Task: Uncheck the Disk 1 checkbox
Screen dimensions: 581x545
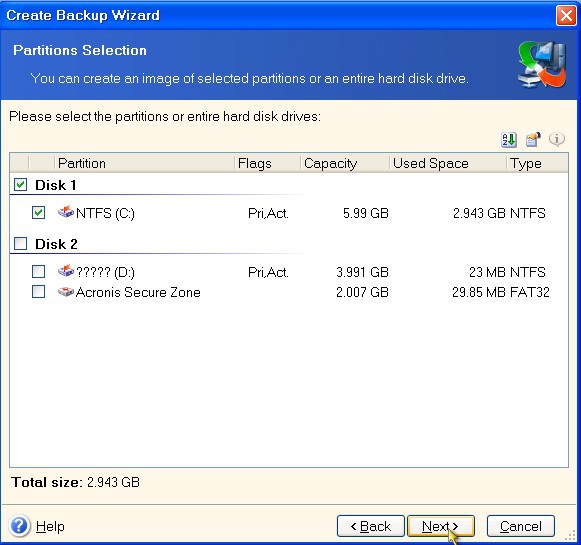Action: click(x=20, y=184)
